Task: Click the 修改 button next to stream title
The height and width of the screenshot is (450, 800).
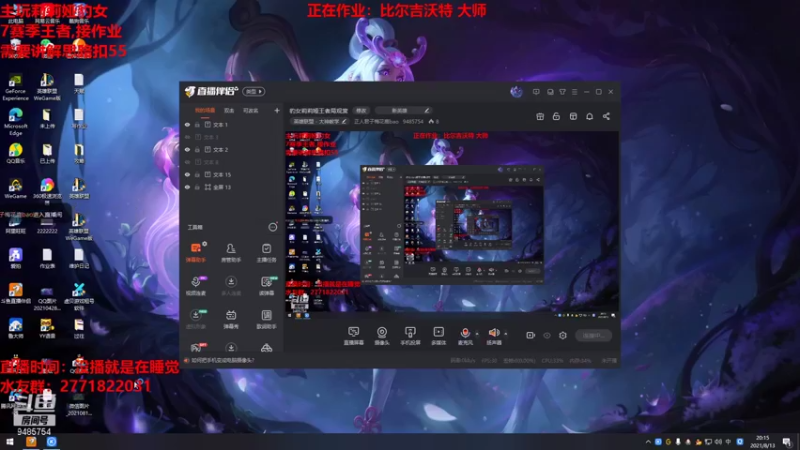Action: [361, 110]
